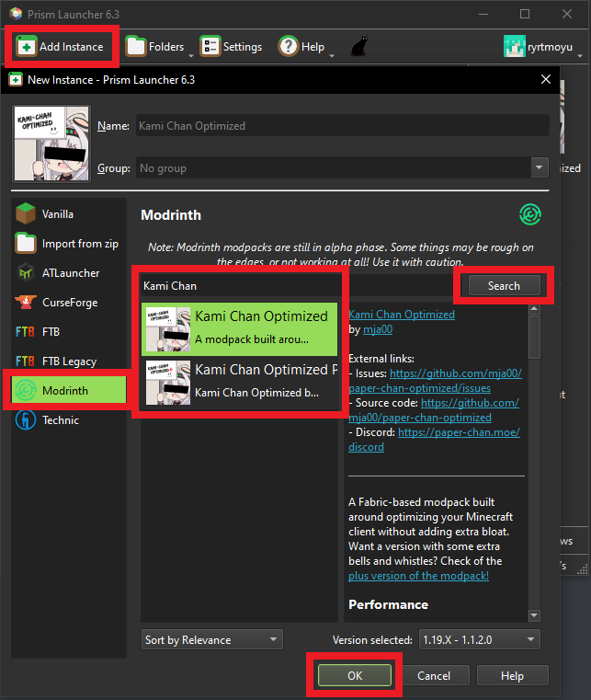This screenshot has height=700, width=591.
Task: Select the Kami Chan Optimized modpack result
Action: tap(240, 329)
